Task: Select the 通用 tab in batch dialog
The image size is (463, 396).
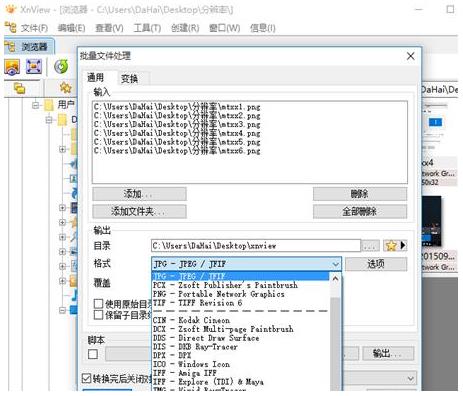Action: 95,78
